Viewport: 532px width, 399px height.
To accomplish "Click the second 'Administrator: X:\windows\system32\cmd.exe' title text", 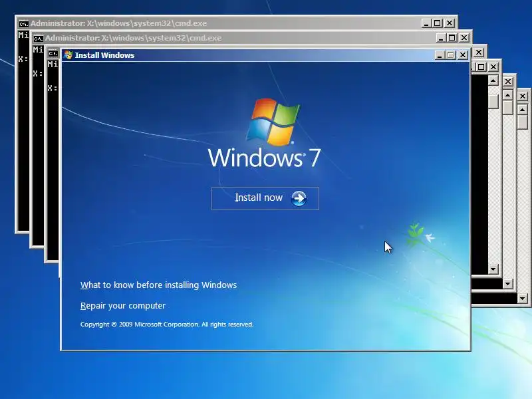I will click(134, 38).
